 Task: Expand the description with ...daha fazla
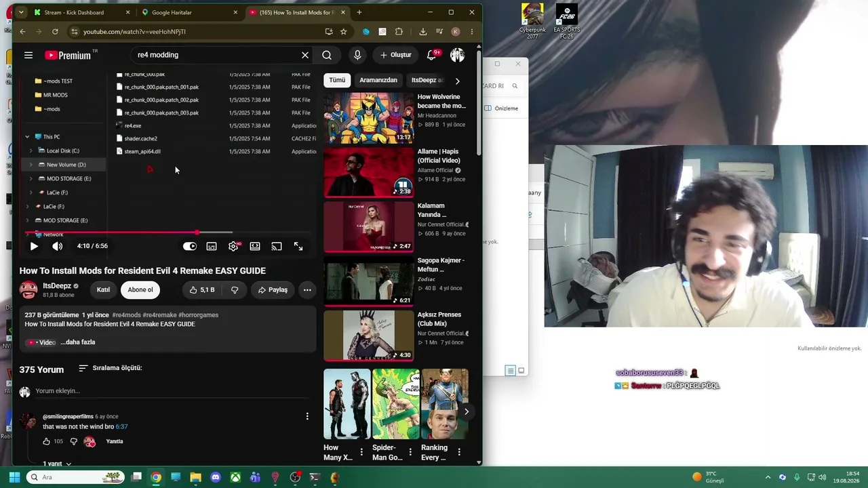[x=78, y=342]
